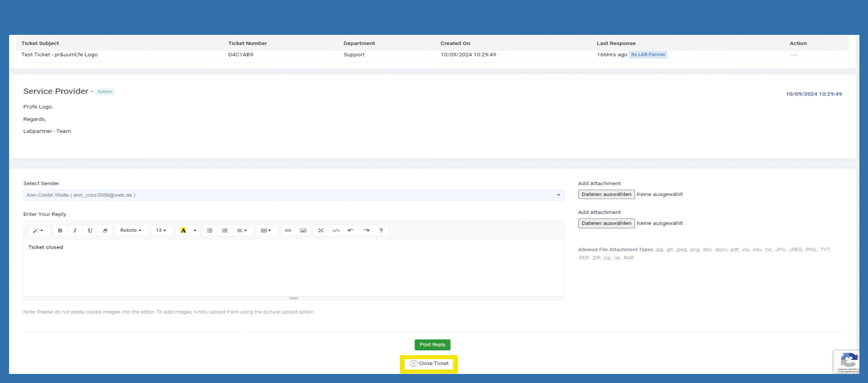Viewport: 868px width, 383px height.
Task: Toggle bold formatting in reply editor
Action: coord(60,230)
